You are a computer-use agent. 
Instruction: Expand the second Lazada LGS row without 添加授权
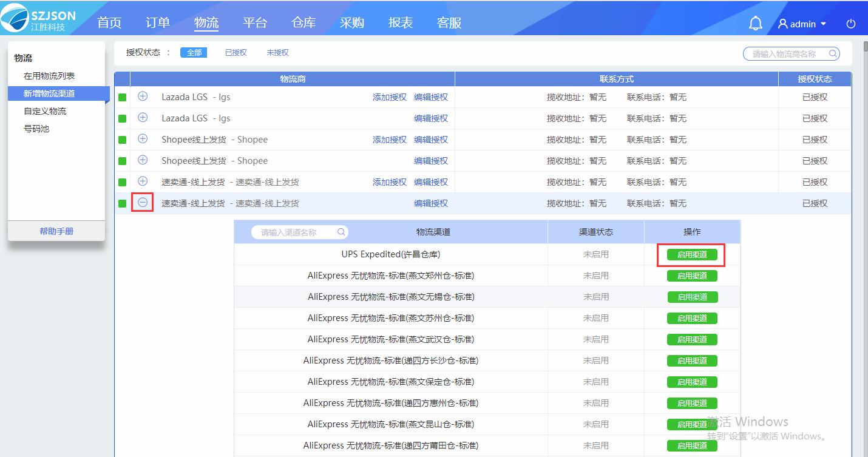coord(143,118)
